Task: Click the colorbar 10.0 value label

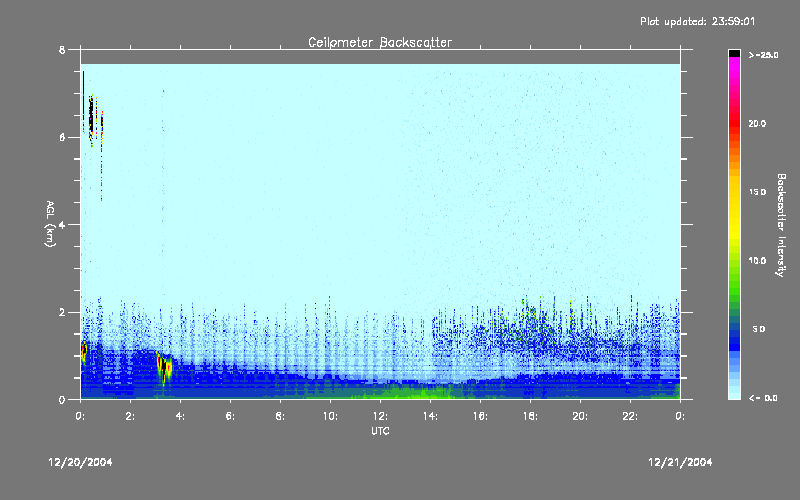Action: (x=757, y=261)
